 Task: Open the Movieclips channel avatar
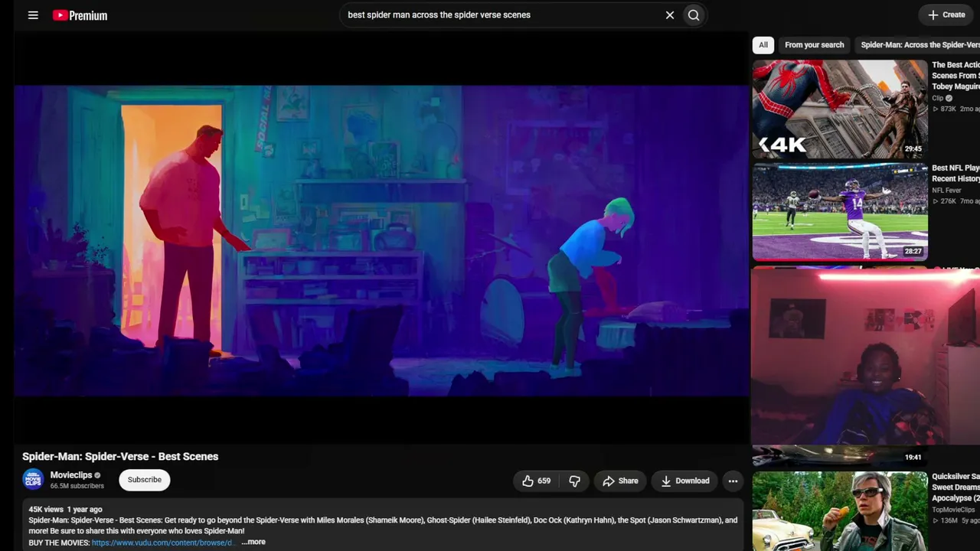point(33,480)
